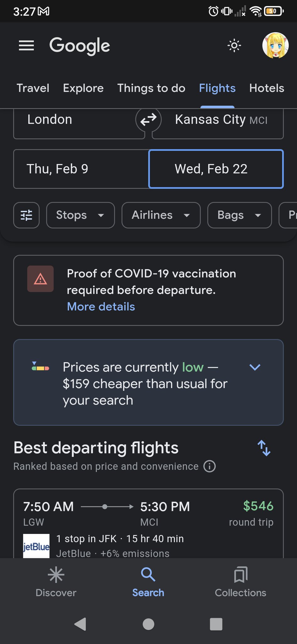Show ranking info for best flights
The height and width of the screenshot is (644, 297).
210,466
